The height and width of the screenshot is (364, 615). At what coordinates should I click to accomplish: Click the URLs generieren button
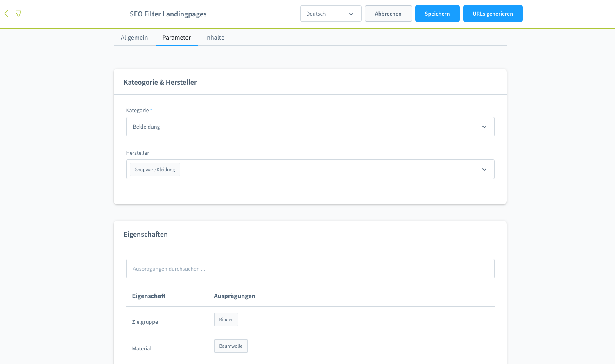coord(493,14)
